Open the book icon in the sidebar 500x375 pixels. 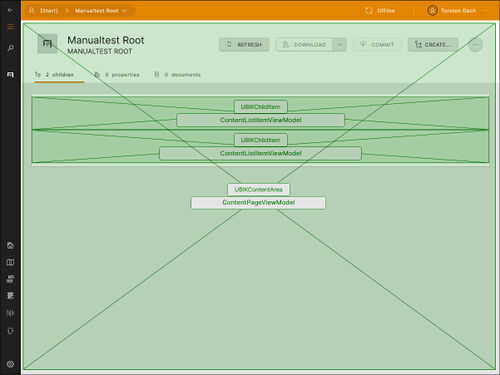tap(10, 262)
